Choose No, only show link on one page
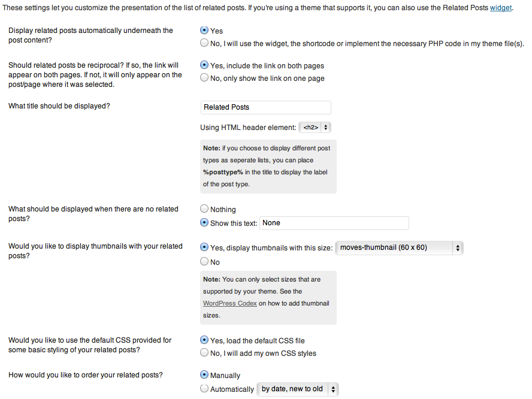Viewport: 532px width, 399px height. click(205, 78)
